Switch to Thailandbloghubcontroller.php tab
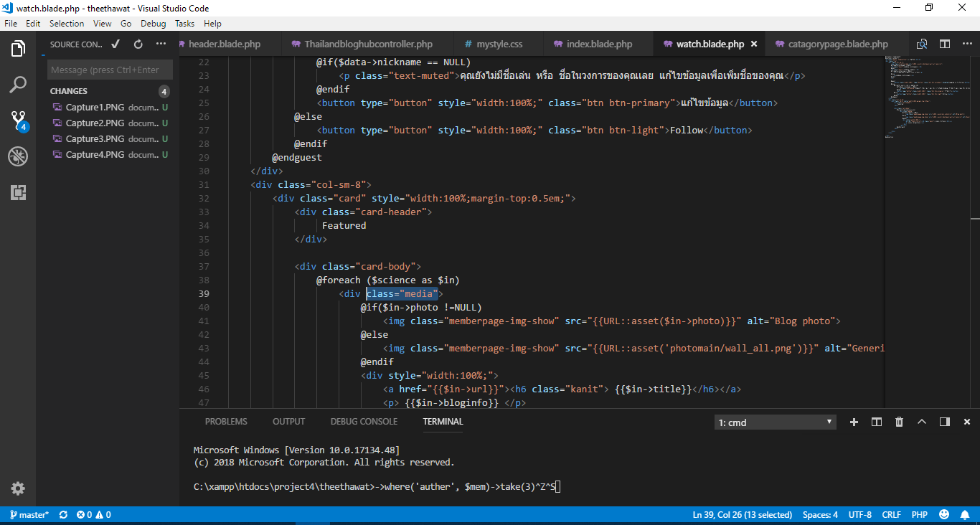The image size is (980, 525). [x=367, y=44]
